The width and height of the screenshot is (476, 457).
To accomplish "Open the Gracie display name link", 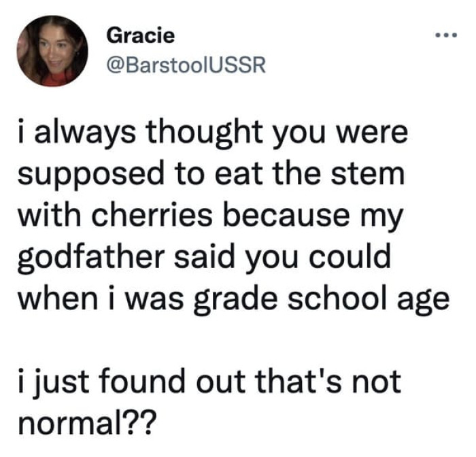I will tap(141, 35).
